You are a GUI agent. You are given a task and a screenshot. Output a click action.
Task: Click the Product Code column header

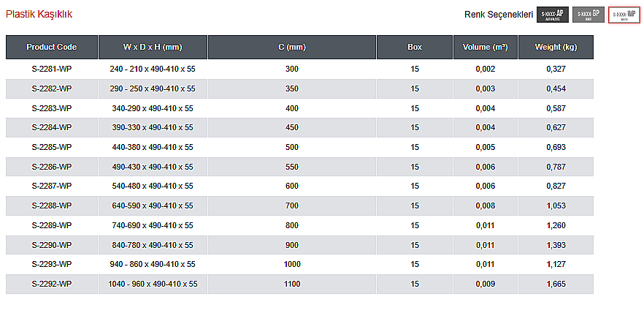coord(52,47)
